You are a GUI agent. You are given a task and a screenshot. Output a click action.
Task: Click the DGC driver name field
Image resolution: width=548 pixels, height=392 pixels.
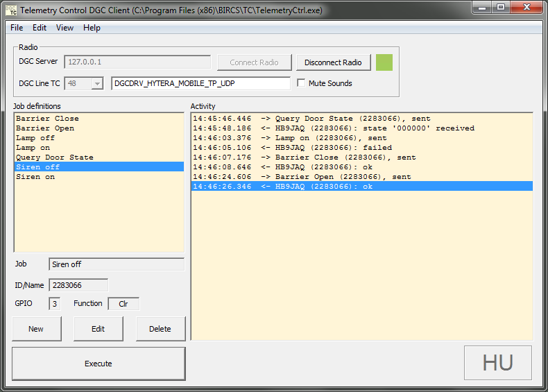pos(200,83)
